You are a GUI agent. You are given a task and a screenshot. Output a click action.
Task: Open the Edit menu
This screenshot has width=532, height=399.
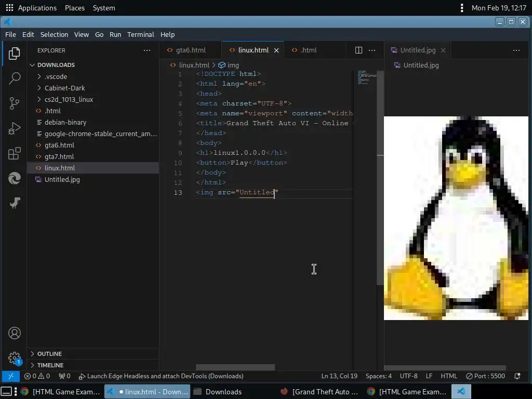point(28,35)
